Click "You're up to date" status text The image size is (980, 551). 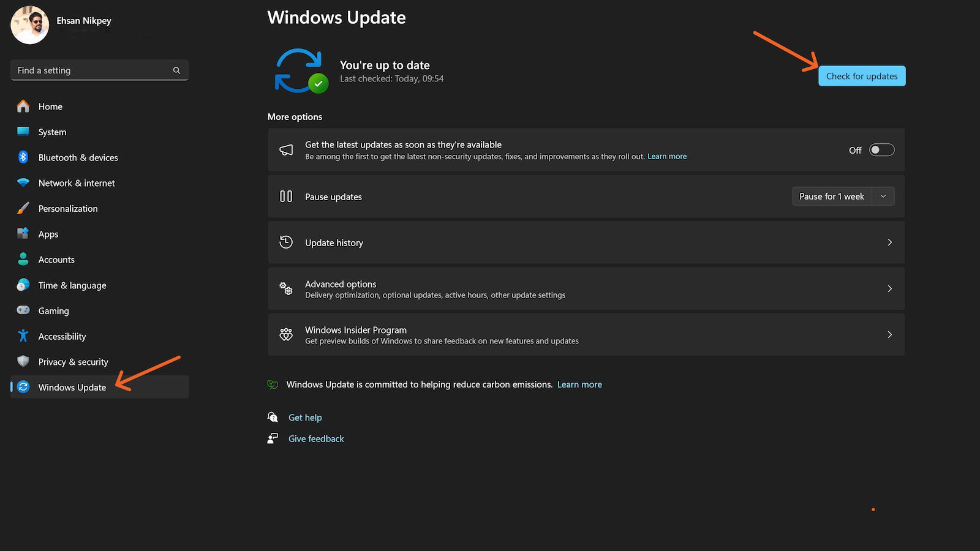tap(385, 66)
